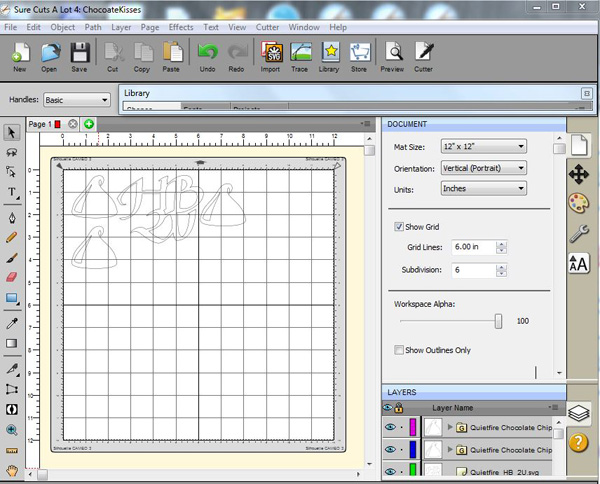
Task: Open the Position & Size move-arrows panel
Action: point(579,174)
